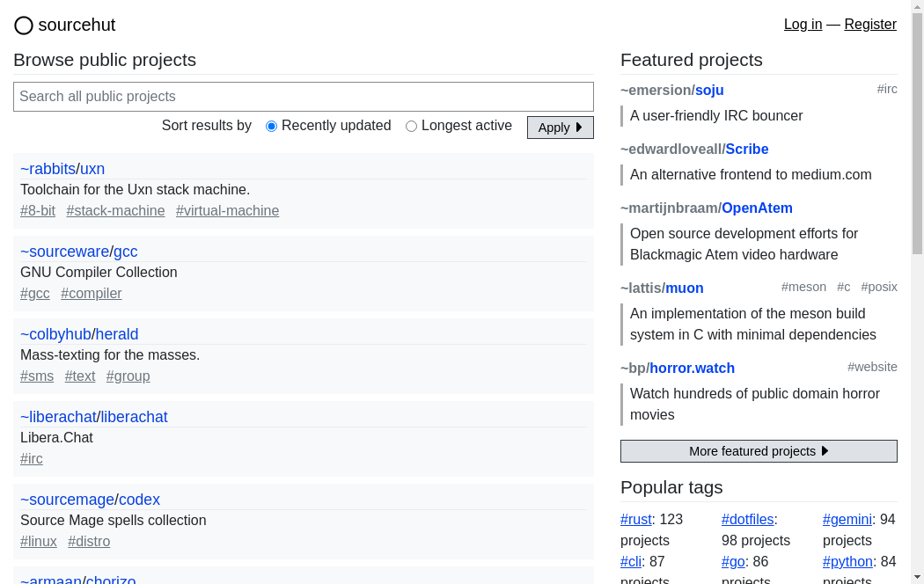Click the Search all public projects field
The image size is (924, 584).
[x=304, y=97]
